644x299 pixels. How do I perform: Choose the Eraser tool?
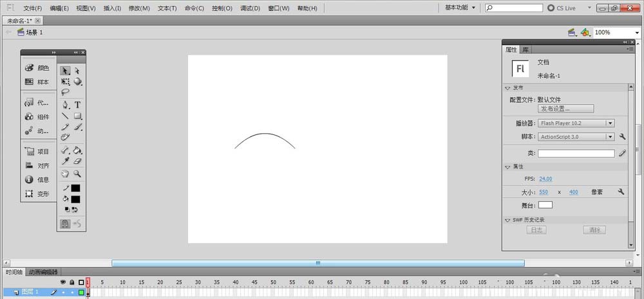(77, 161)
